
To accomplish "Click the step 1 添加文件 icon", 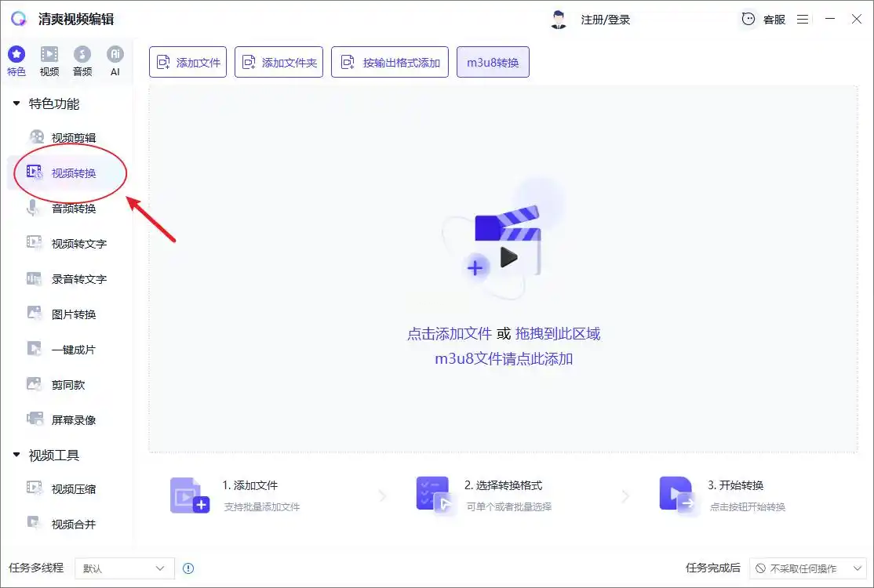I will [x=190, y=495].
